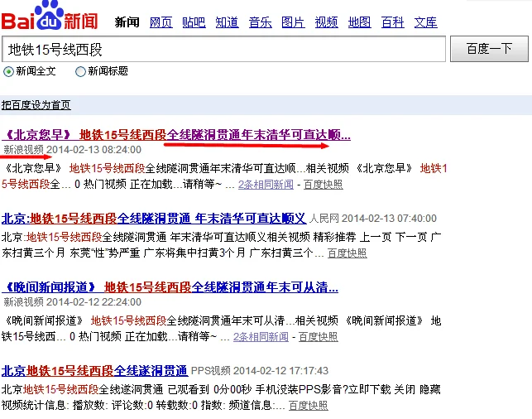Open 百度快照 for the 《北京您早》 result
Screen dimensions: 532x419
[x=323, y=185]
